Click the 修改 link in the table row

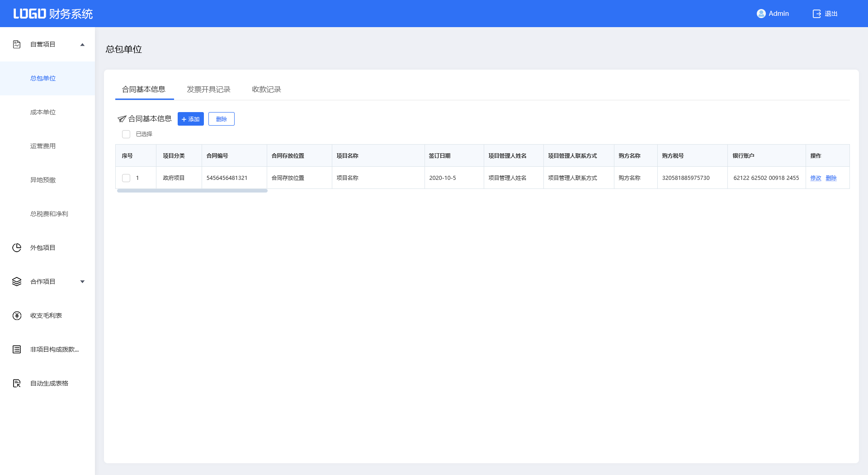[x=816, y=178]
